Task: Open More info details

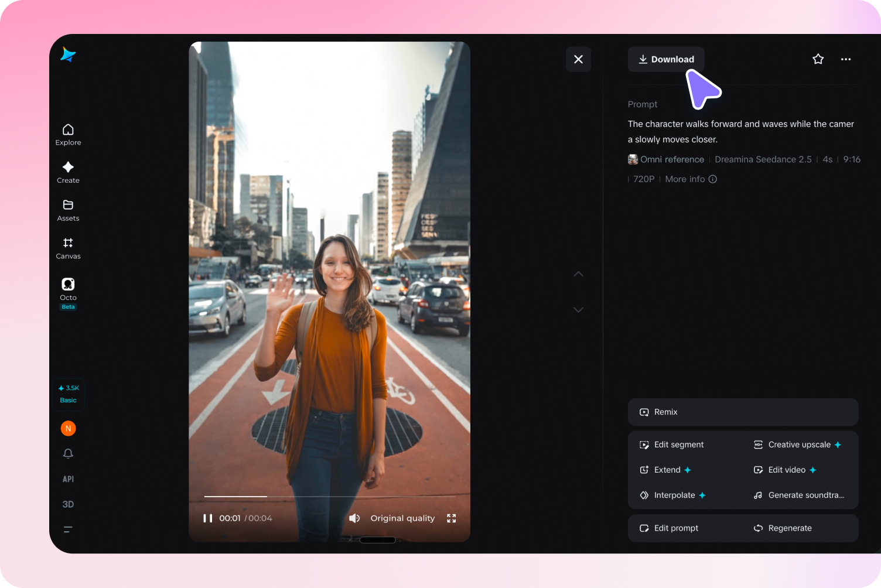Action: coord(691,179)
